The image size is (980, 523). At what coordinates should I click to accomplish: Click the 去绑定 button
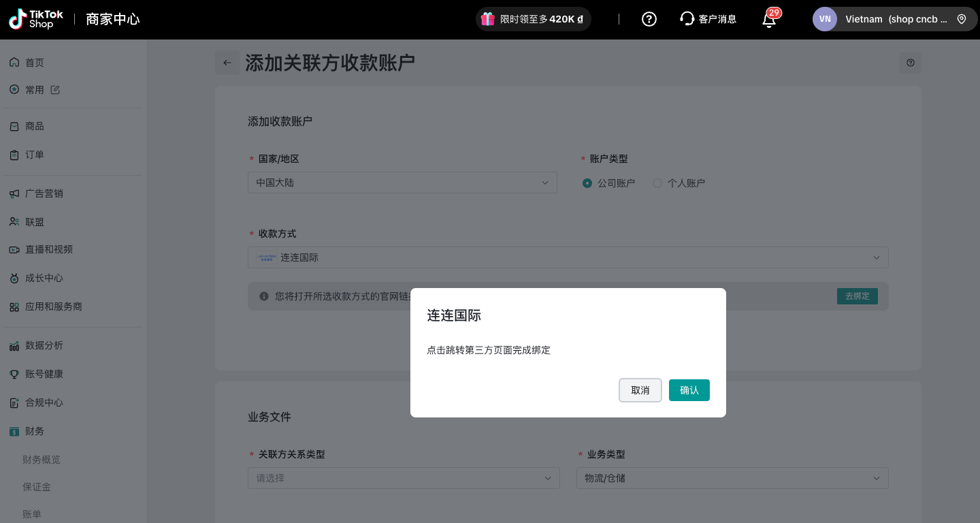point(857,296)
